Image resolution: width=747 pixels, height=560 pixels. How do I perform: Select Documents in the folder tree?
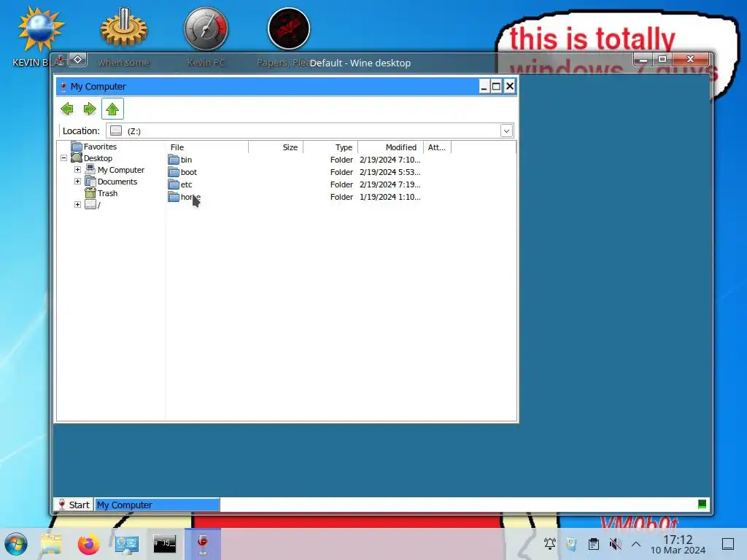tap(117, 182)
